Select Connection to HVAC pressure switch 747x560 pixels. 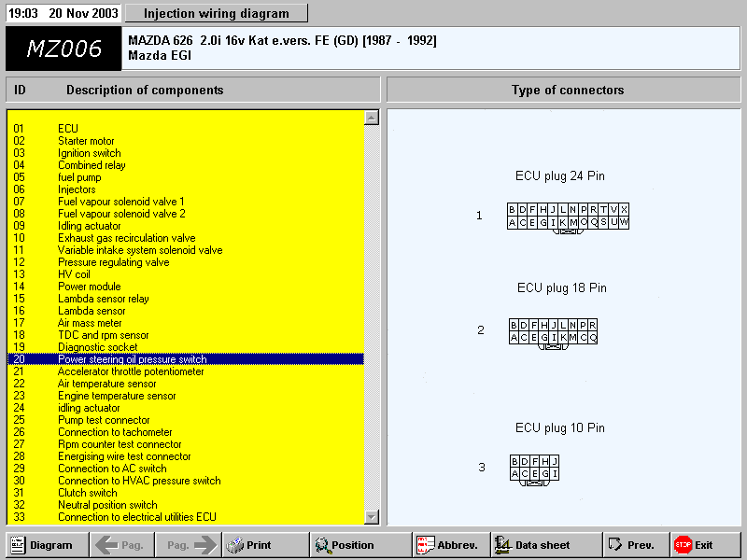186,481
